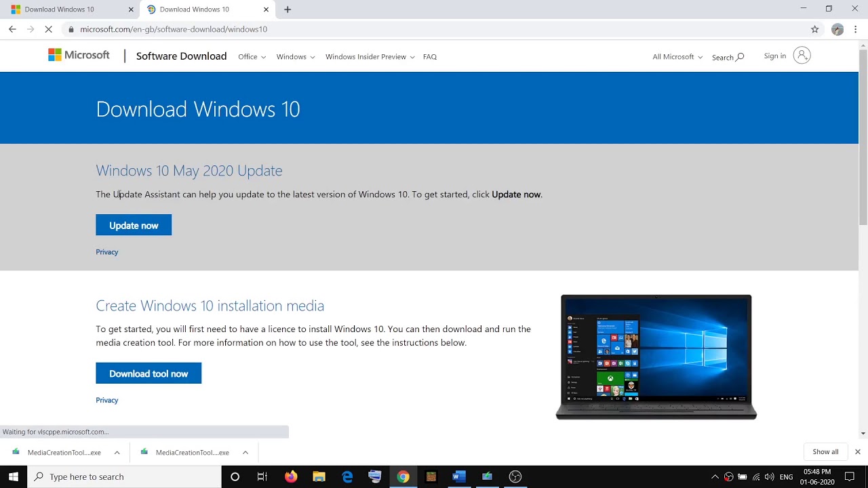Click the taskbar search box

124,476
